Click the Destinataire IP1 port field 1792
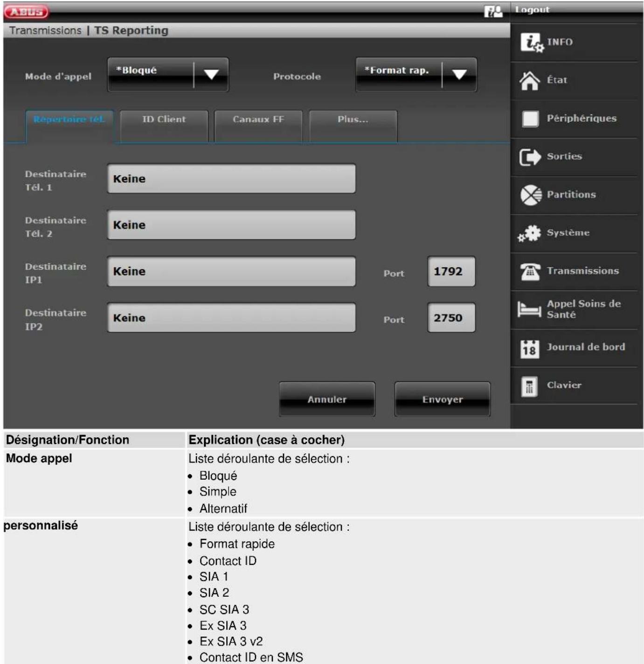Screen dimensions: 644x664 tap(451, 272)
